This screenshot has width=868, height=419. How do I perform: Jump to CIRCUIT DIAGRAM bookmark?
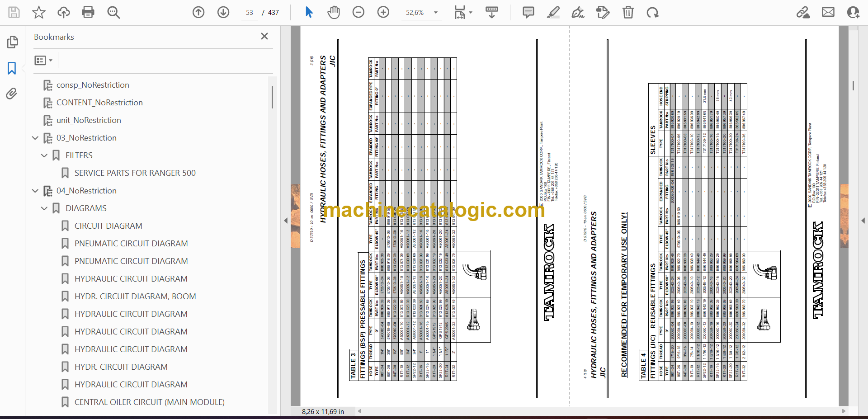(108, 226)
